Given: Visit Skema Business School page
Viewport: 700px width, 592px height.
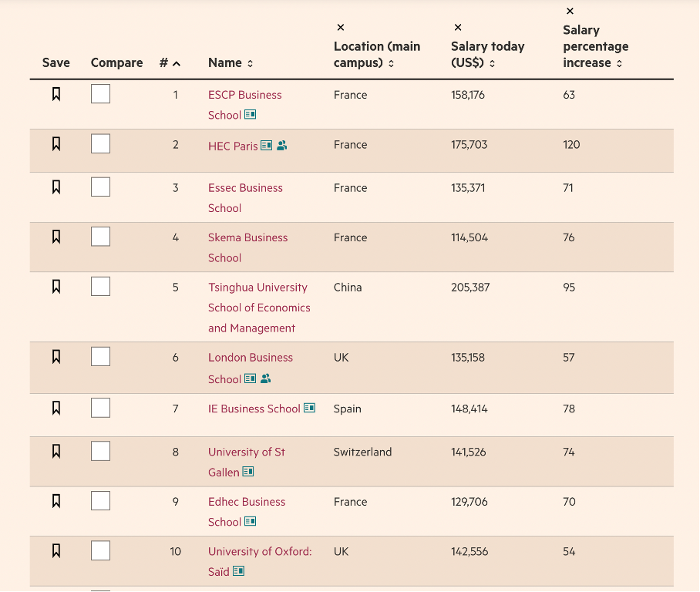Looking at the screenshot, I should 247,247.
